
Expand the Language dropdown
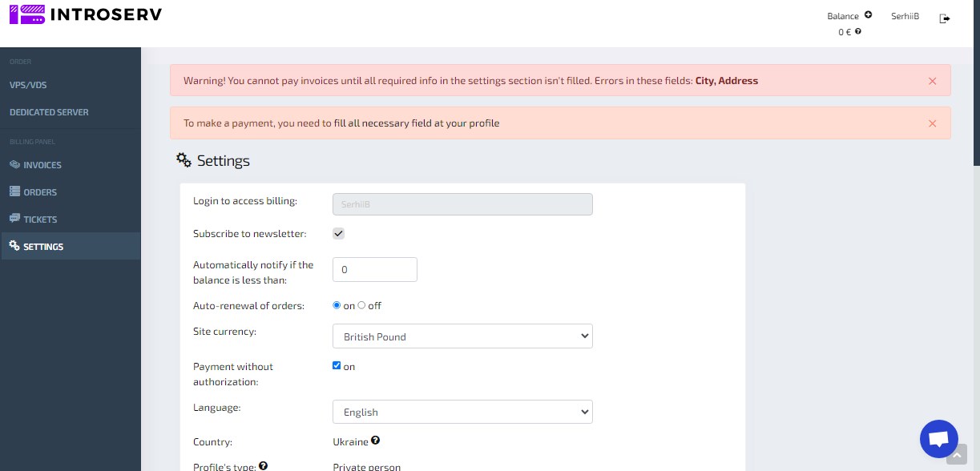462,412
